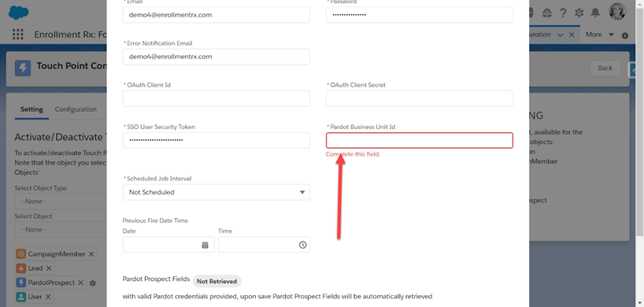Image resolution: width=644 pixels, height=307 pixels.
Task: Open the clock time picker icon
Action: [302, 245]
